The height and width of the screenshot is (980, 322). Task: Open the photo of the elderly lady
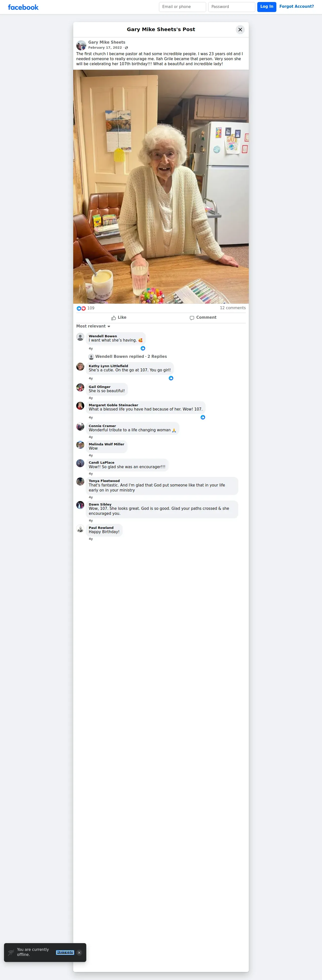(x=161, y=186)
